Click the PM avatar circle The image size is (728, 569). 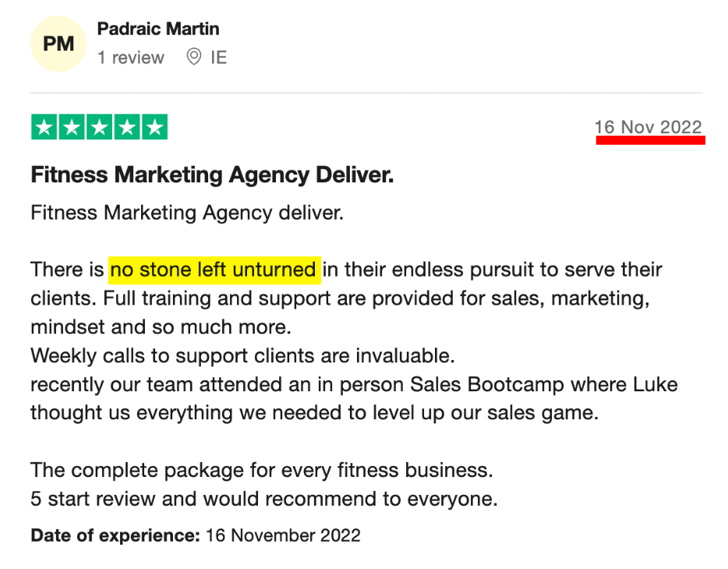(x=58, y=44)
